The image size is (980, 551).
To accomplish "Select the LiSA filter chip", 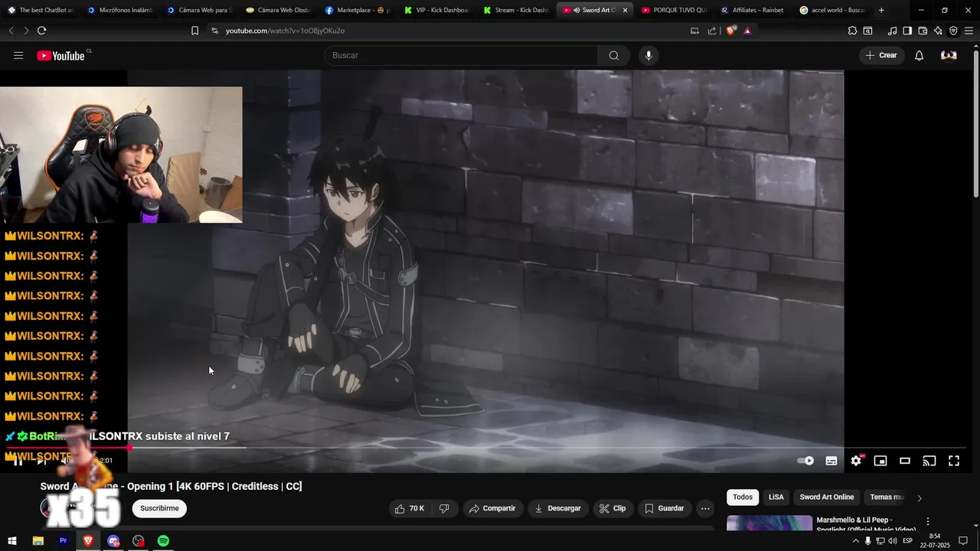I will pos(776,497).
